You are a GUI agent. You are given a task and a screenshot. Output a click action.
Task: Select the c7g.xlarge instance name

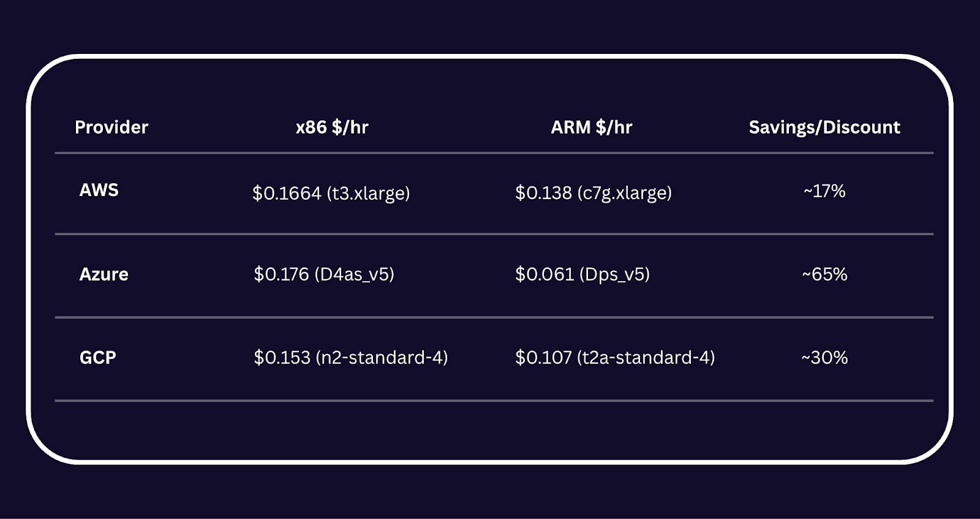click(624, 193)
